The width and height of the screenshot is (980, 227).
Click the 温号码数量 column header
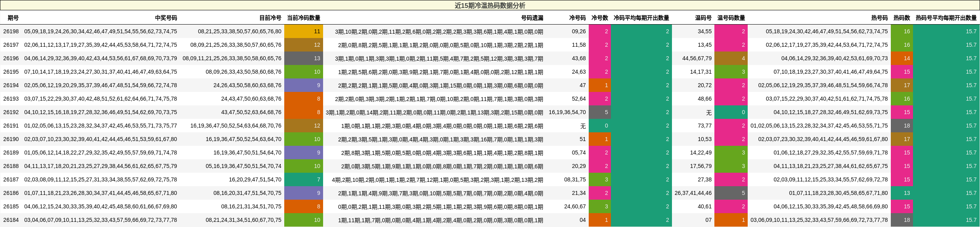731,18
